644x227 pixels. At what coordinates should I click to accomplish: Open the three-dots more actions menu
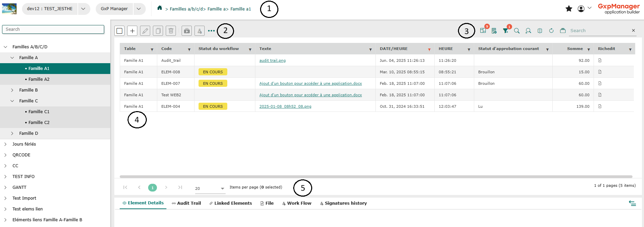pos(211,31)
